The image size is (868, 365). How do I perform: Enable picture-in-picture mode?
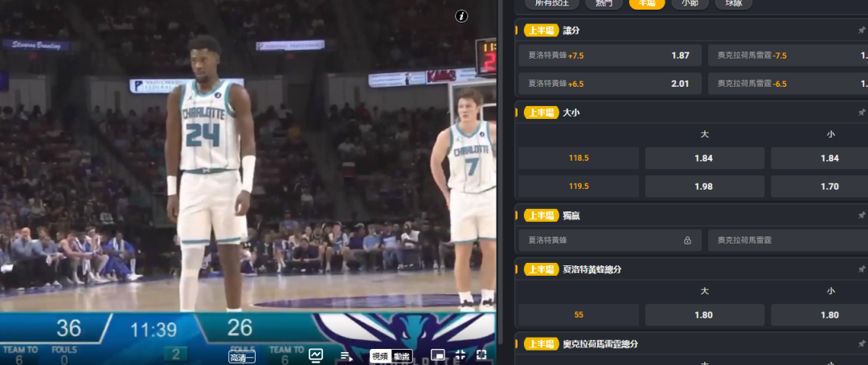tap(438, 355)
